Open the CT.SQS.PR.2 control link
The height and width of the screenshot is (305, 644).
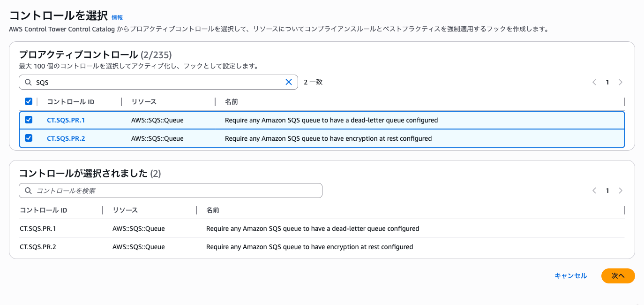point(66,138)
